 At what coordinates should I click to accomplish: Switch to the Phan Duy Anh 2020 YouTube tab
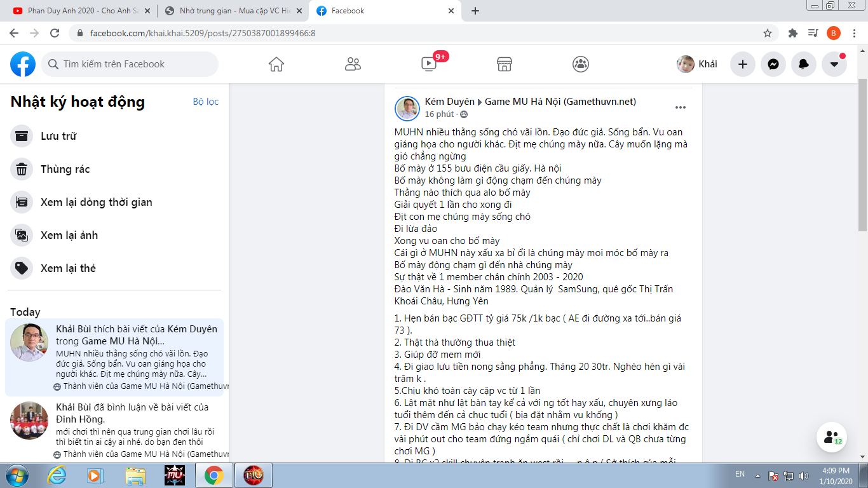tap(79, 11)
